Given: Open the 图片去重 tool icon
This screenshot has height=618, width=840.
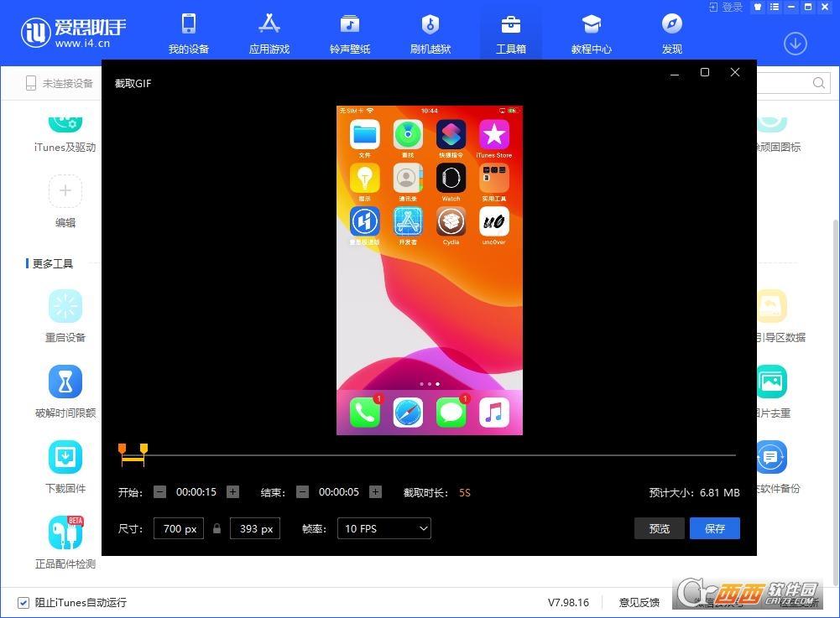Looking at the screenshot, I should 772,382.
